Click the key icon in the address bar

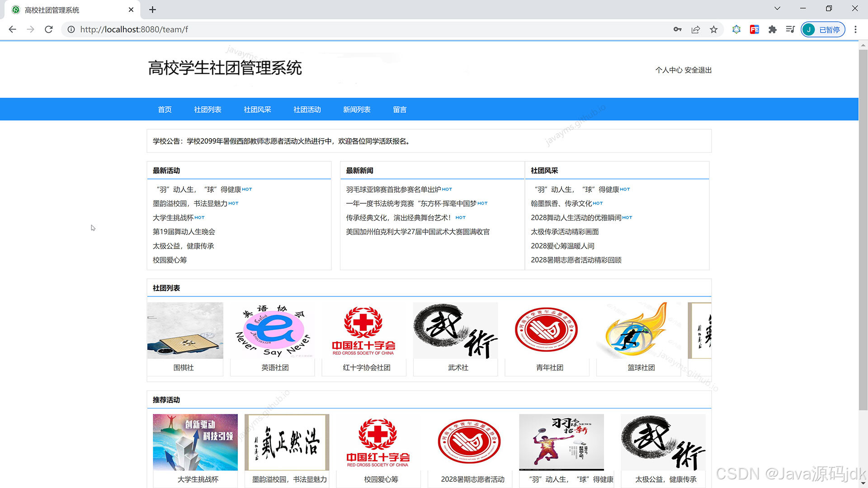click(677, 29)
